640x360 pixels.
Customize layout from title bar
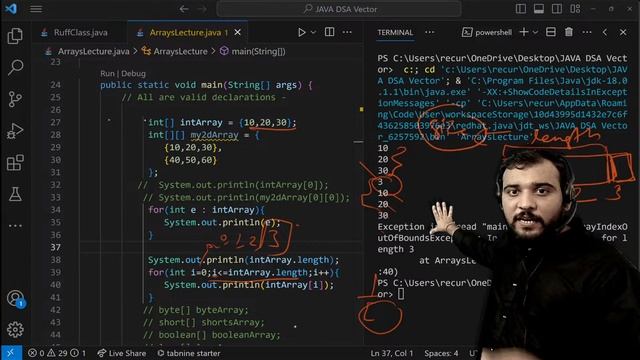575,9
